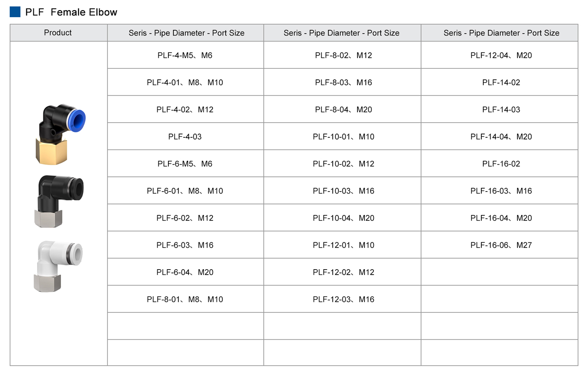This screenshot has height=375, width=588.
Task: Click the PLF-4-03 cell
Action: click(x=185, y=136)
